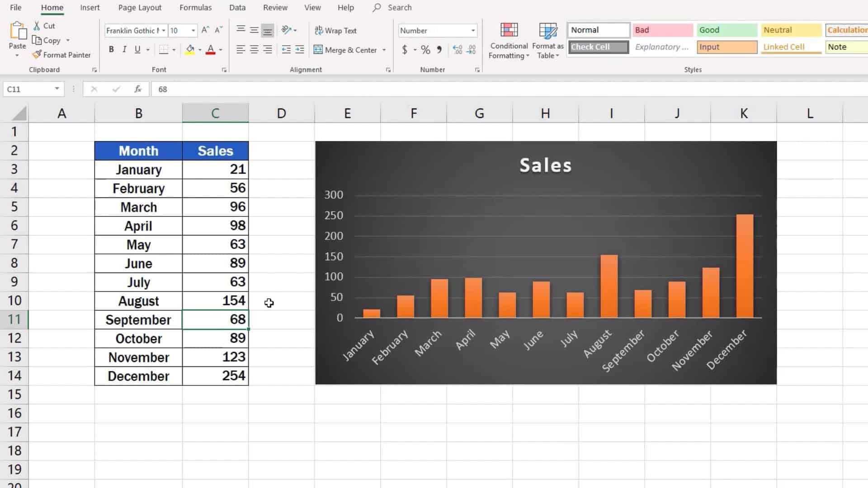Screen dimensions: 868x488
Task: Apply the Check Cell style
Action: coord(598,47)
